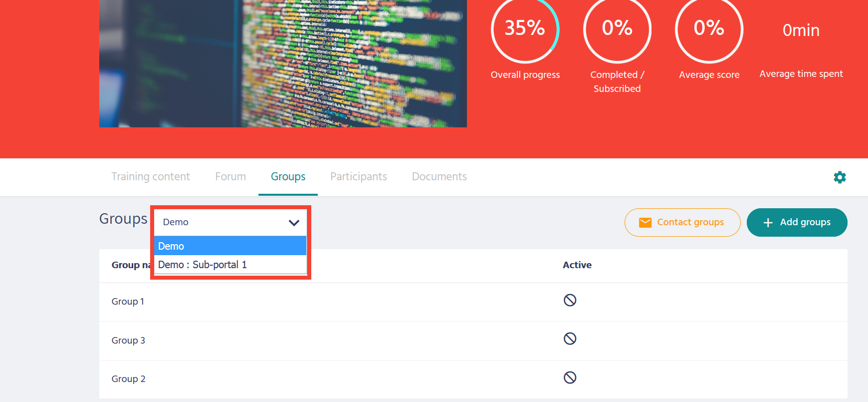Click the Active column header
Viewport: 868px width, 402px height.
pyautogui.click(x=577, y=265)
